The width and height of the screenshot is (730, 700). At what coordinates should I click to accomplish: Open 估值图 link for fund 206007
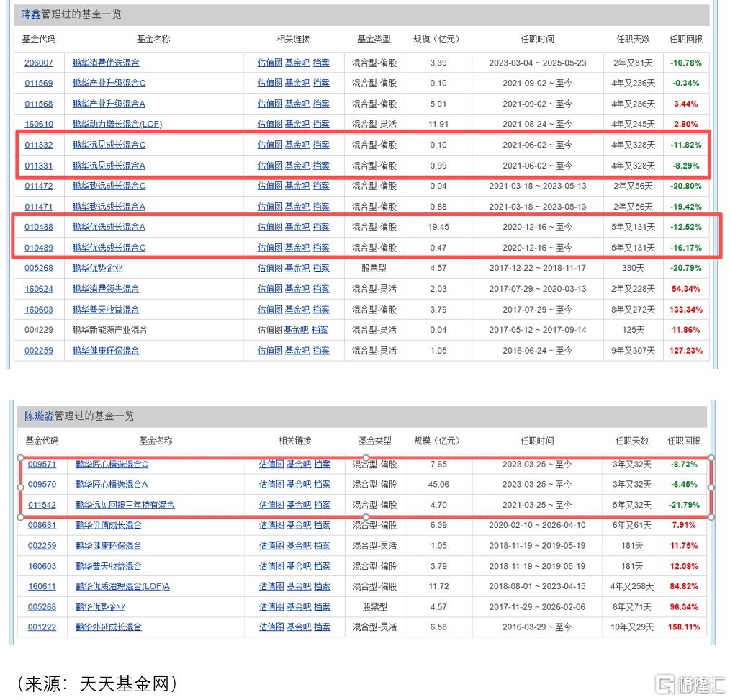click(270, 63)
